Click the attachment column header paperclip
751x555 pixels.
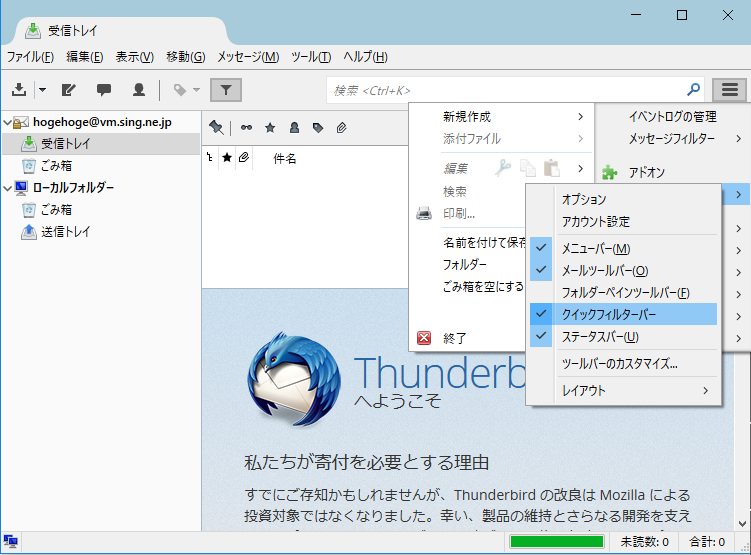[x=244, y=158]
